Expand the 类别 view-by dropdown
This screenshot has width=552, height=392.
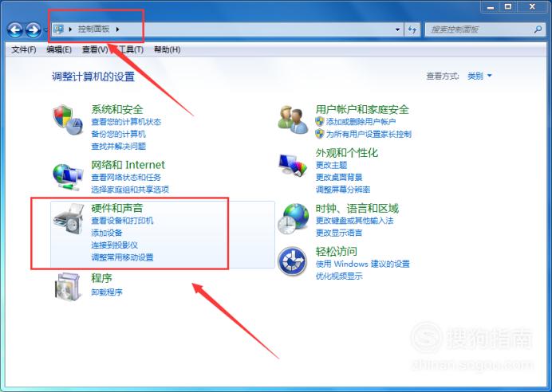[479, 76]
